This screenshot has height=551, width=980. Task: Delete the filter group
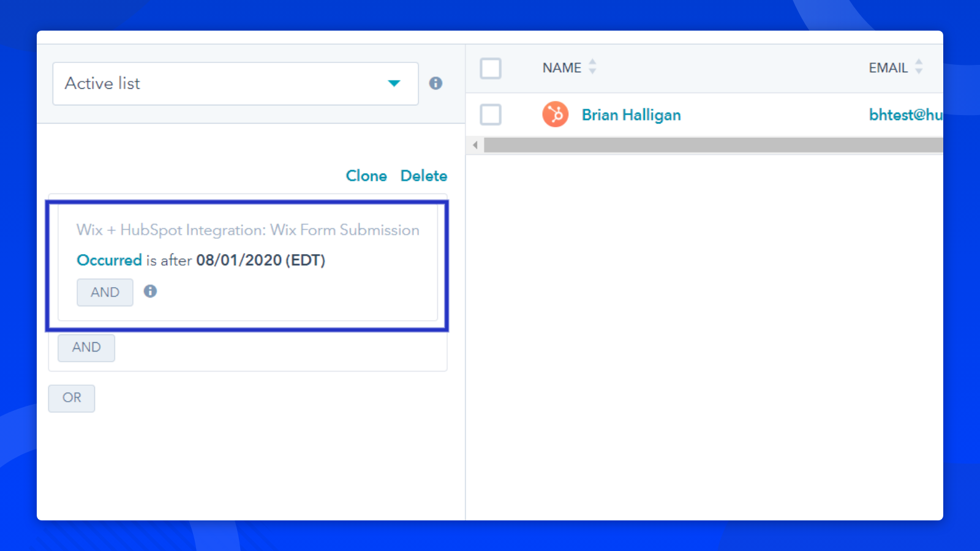[424, 176]
